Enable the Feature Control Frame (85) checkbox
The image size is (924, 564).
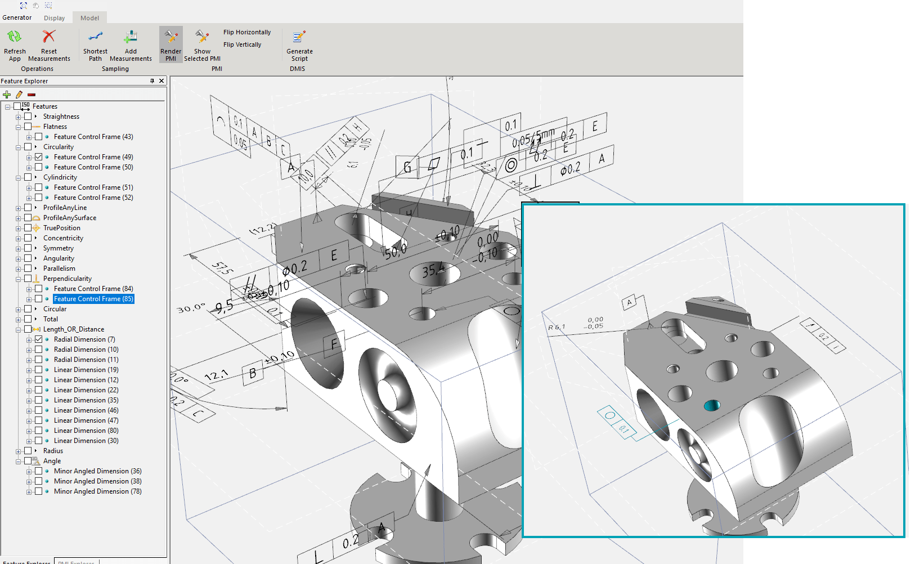click(x=38, y=299)
